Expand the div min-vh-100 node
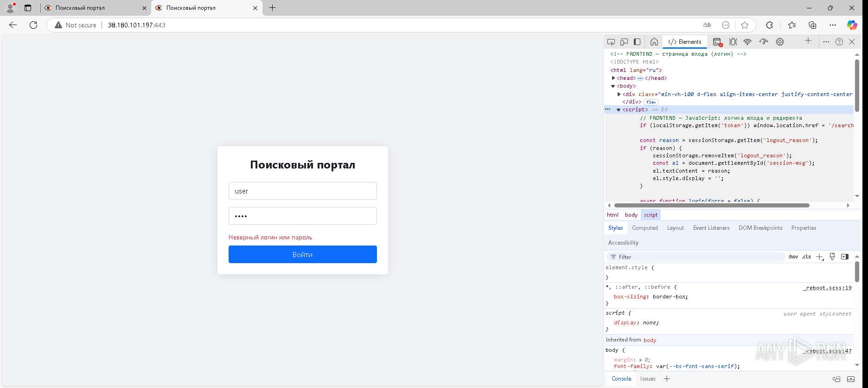The image size is (868, 388). click(x=619, y=94)
